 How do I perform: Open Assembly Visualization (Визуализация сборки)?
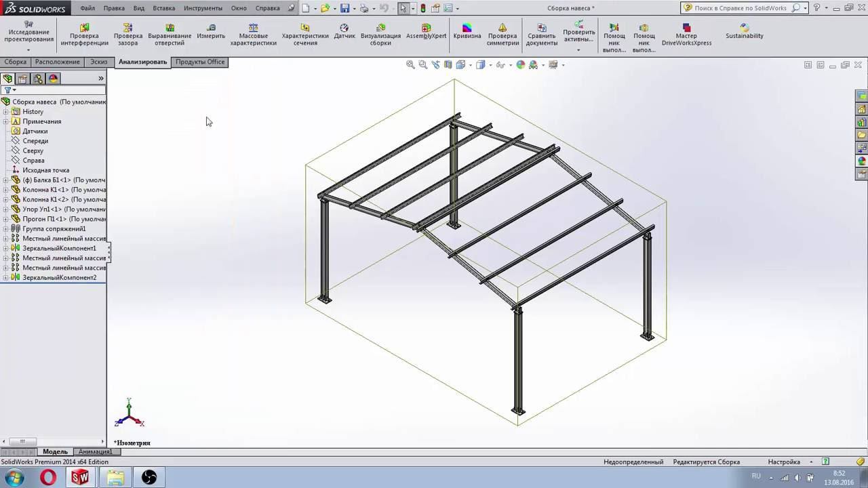point(380,35)
